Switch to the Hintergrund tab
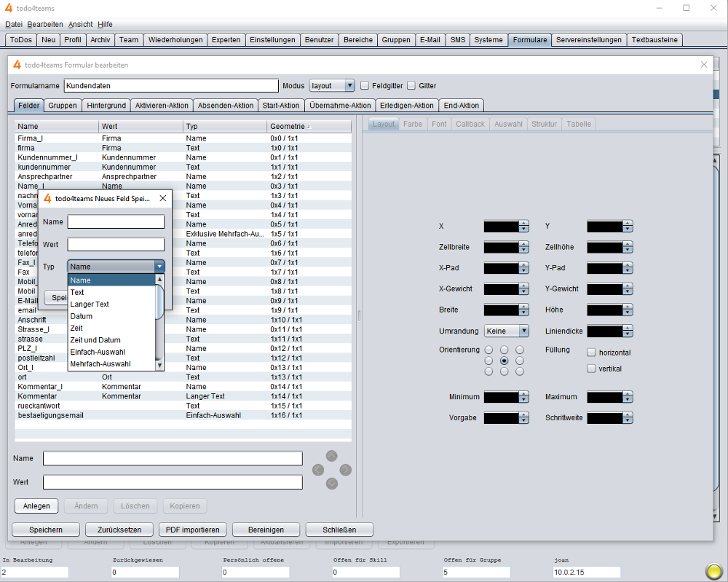 tap(106, 106)
